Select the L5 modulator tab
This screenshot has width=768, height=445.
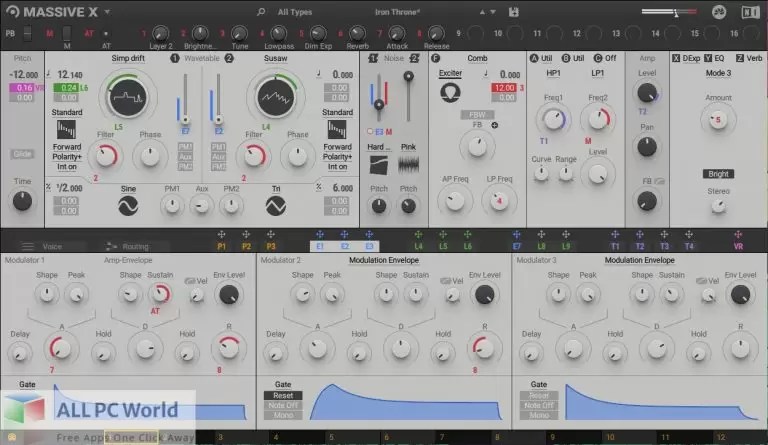click(x=443, y=246)
